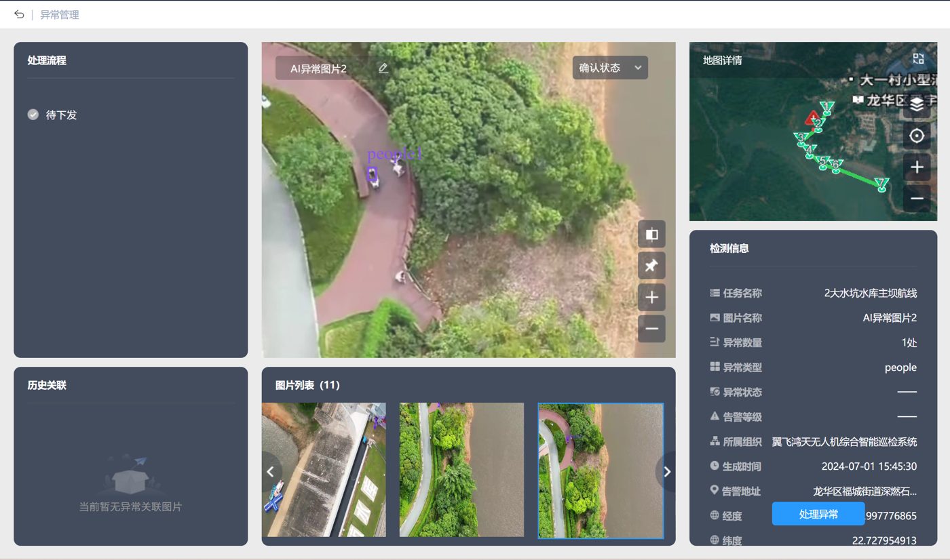Select the middle riverside road thumbnail
Viewport: 950px width, 560px height.
click(461, 470)
